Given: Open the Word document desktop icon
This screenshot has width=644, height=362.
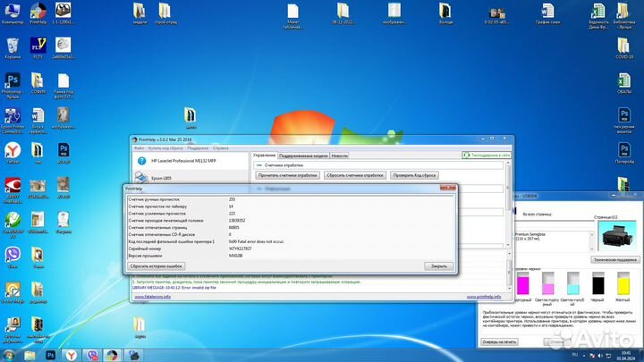Looking at the screenshot, I should click(38, 121).
